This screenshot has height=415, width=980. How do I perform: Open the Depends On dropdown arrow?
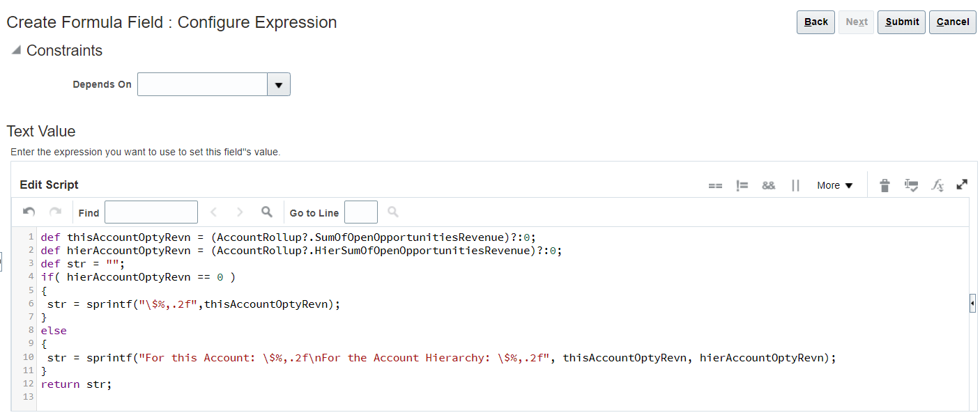(x=279, y=84)
